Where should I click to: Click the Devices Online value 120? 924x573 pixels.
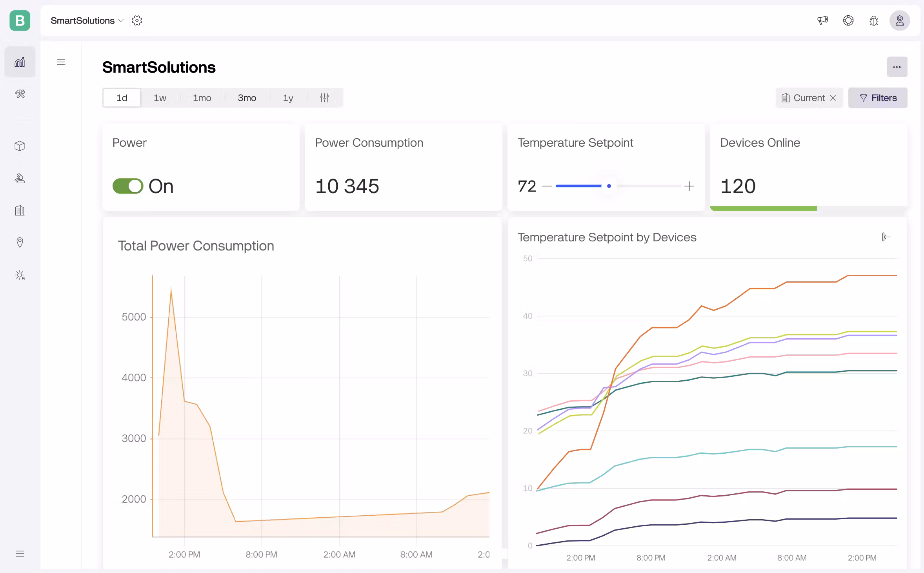click(738, 186)
